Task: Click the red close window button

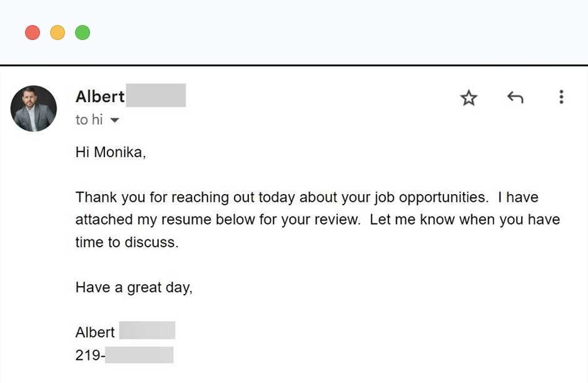Action: [x=33, y=33]
